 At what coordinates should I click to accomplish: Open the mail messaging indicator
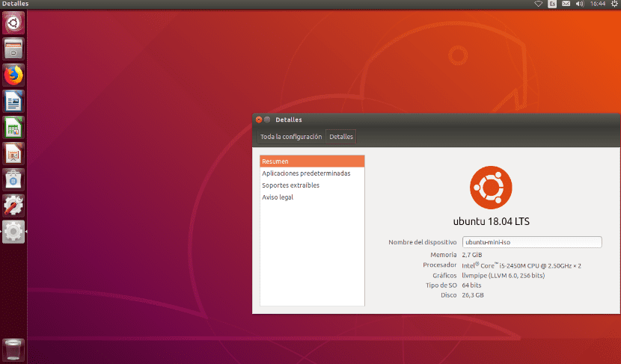tap(566, 4)
